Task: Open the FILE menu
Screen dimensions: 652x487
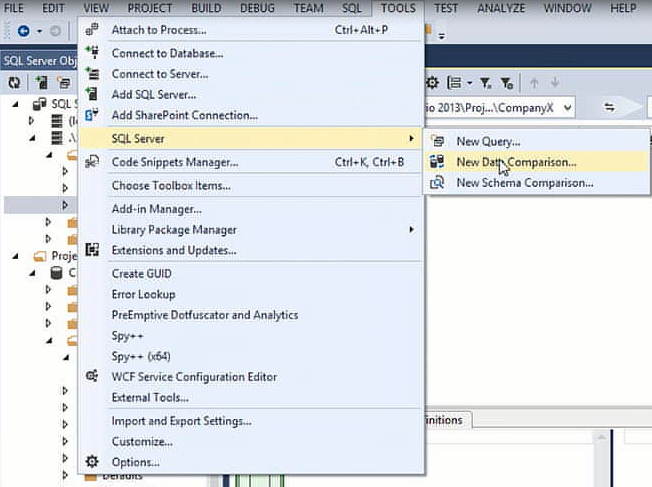Action: 14,8
